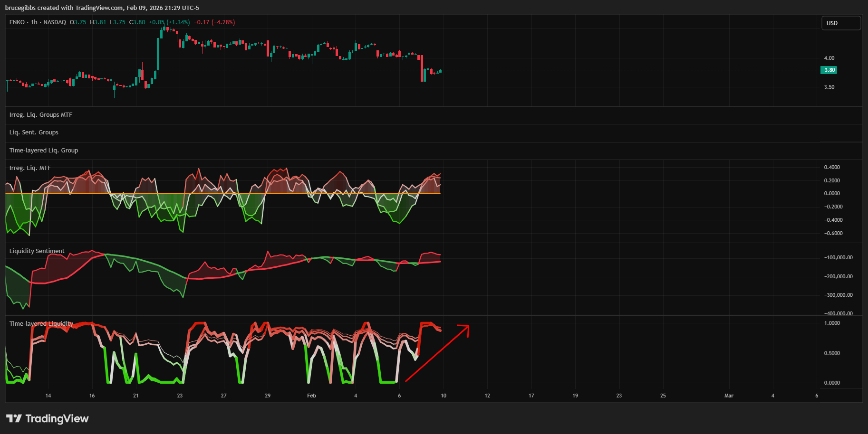Expand the Liq. Sent. Groups pane
868x434 pixels.
click(34, 132)
